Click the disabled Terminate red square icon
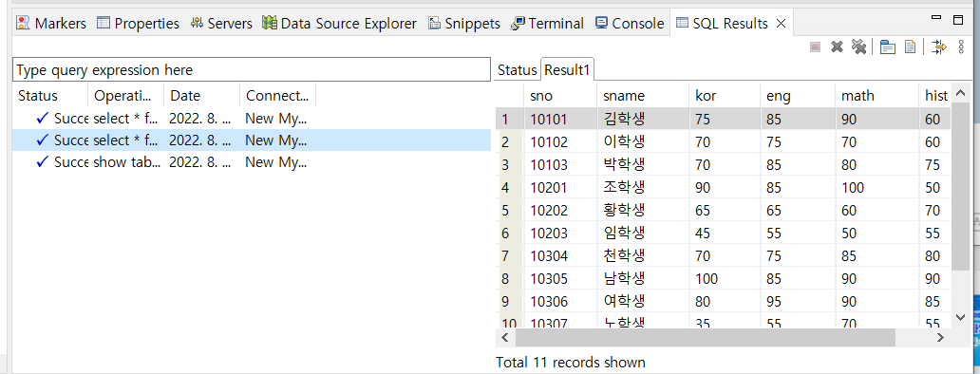Image resolution: width=980 pixels, height=374 pixels. click(815, 47)
